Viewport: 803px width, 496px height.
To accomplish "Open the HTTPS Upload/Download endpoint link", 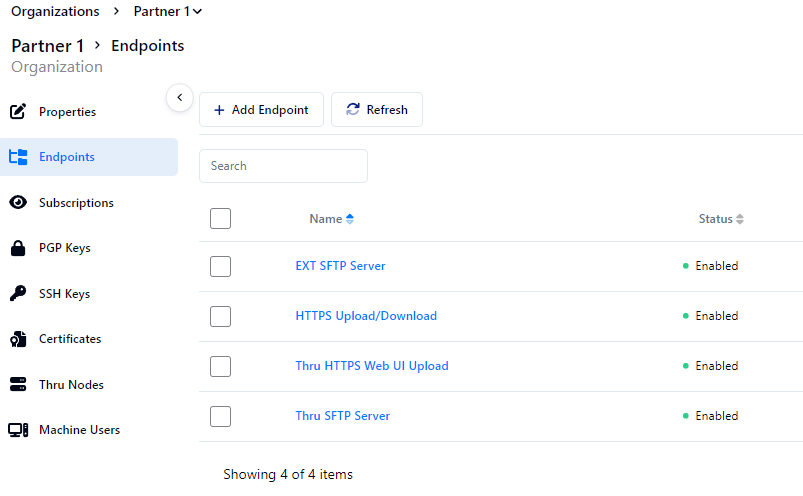I will (366, 316).
